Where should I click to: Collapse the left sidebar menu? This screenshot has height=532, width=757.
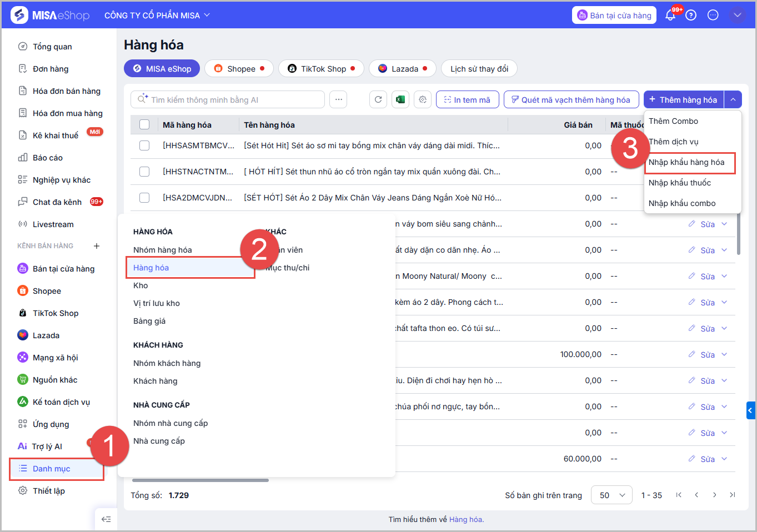(x=106, y=519)
